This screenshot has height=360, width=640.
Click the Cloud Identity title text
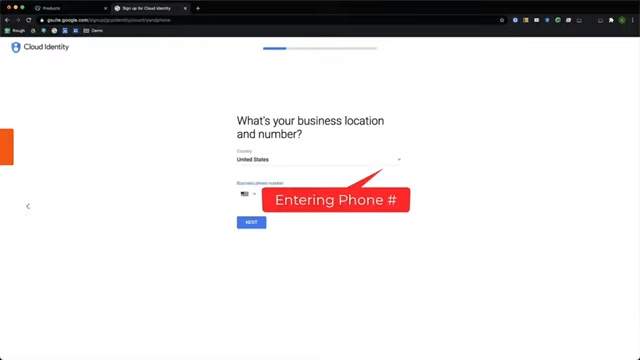(46, 47)
